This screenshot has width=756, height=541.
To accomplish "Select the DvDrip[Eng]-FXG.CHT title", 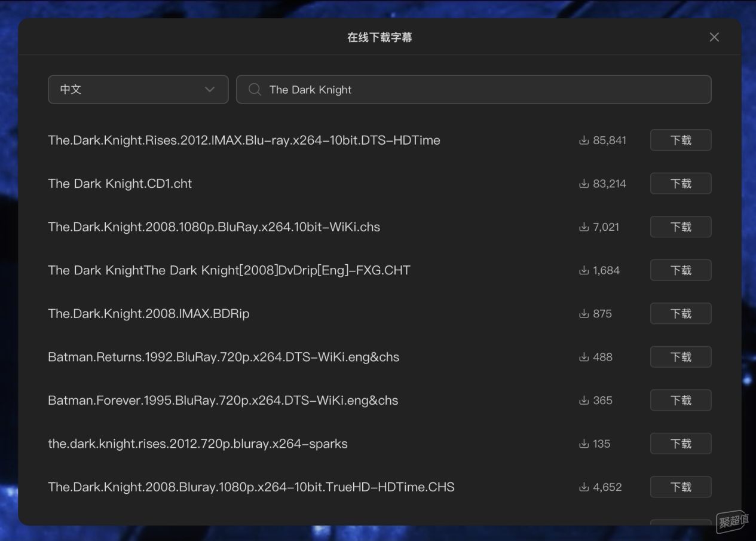I will tap(229, 270).
